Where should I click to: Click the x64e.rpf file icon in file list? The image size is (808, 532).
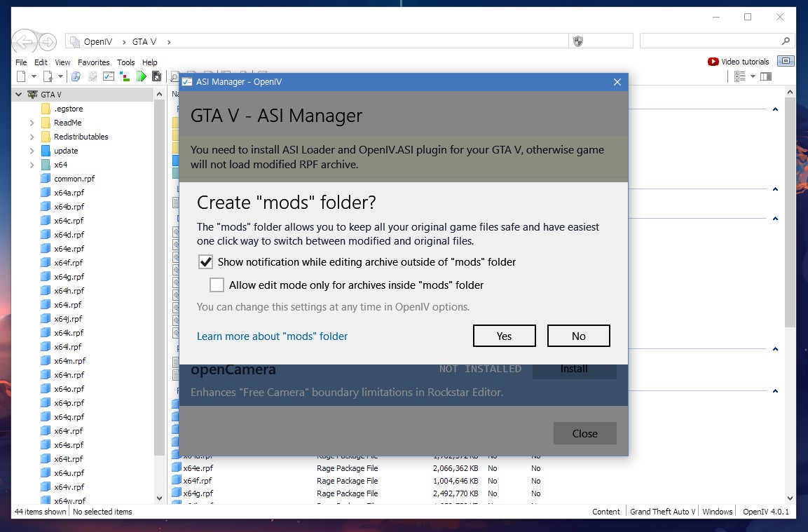[176, 468]
